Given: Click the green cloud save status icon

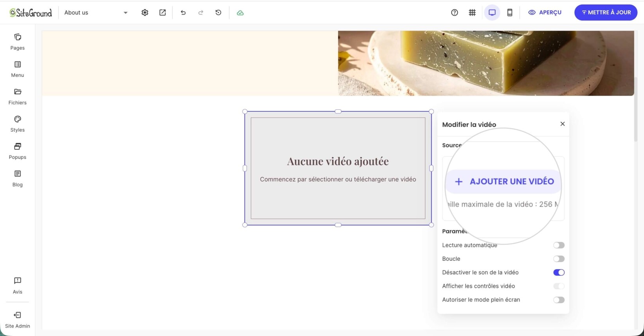Looking at the screenshot, I should [240, 13].
